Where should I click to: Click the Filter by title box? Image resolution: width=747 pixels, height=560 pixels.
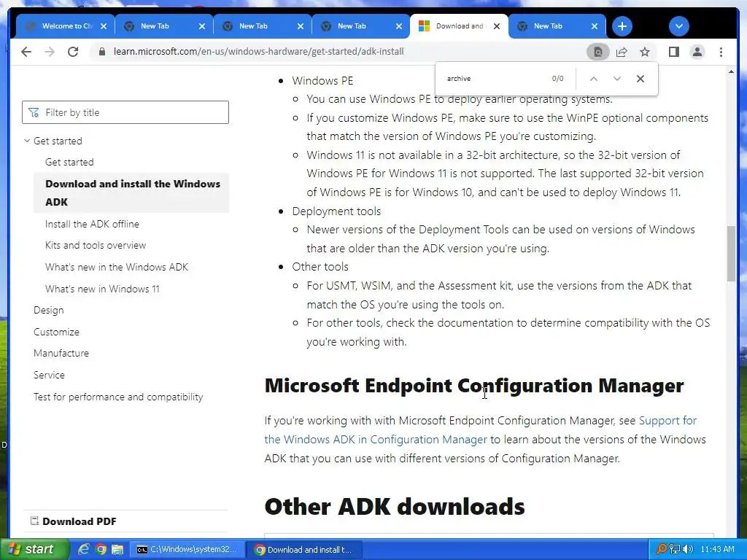(125, 112)
